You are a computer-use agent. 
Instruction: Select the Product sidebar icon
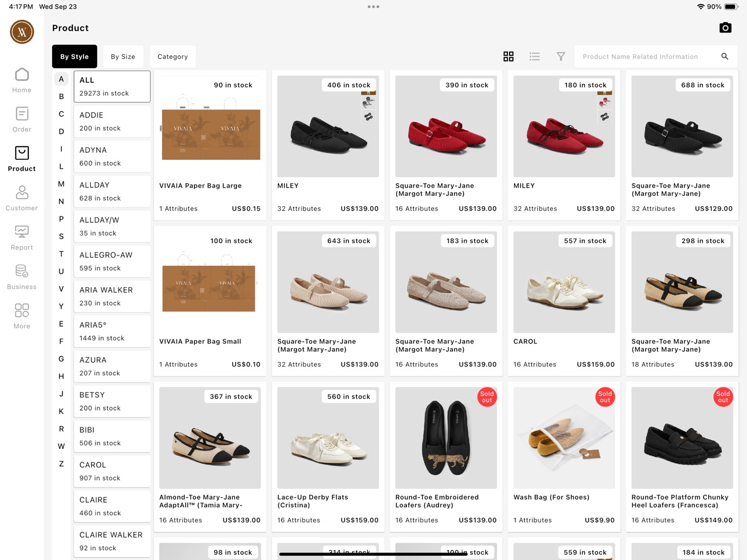pos(22,159)
